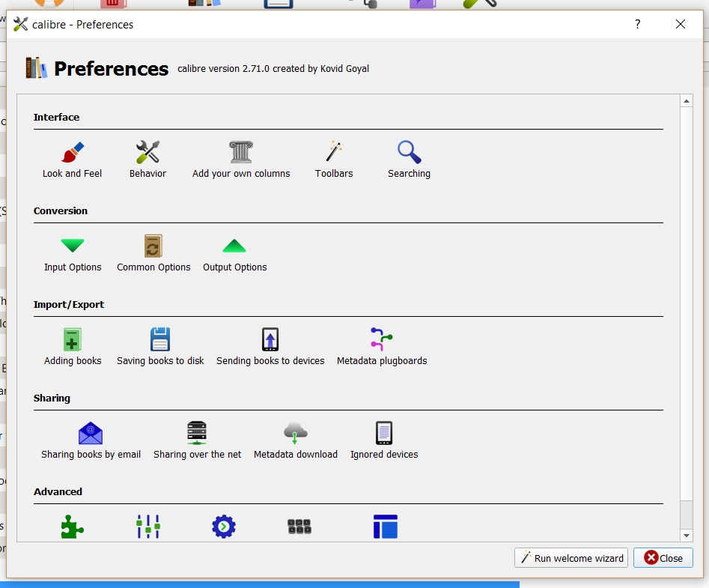The image size is (709, 588).
Task: Open Add your own columns
Action: (x=241, y=160)
